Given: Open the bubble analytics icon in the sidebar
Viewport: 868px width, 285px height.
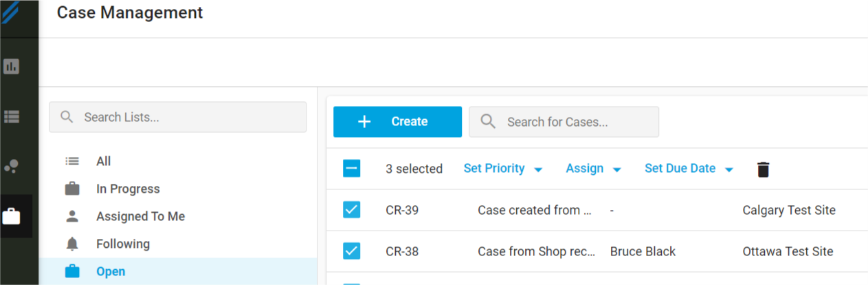Looking at the screenshot, I should tap(11, 166).
